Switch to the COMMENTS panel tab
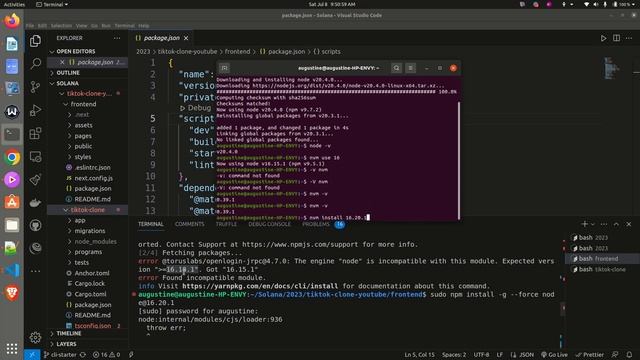Screen dimensions: 640x360 pos(189,224)
